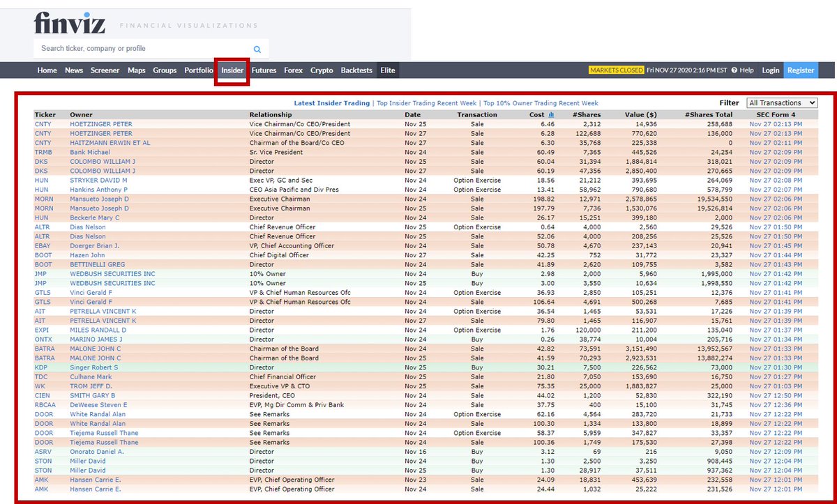The width and height of the screenshot is (837, 504).
Task: Open owner Onorato Daniel A.
Action: click(97, 452)
